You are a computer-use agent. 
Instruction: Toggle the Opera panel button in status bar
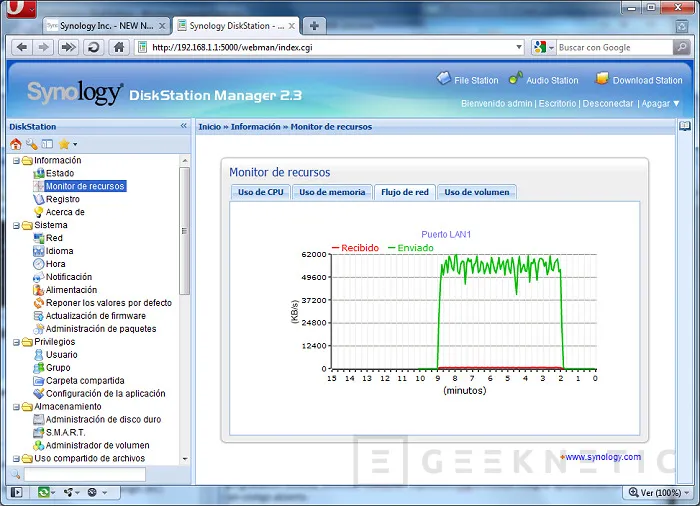tap(17, 492)
